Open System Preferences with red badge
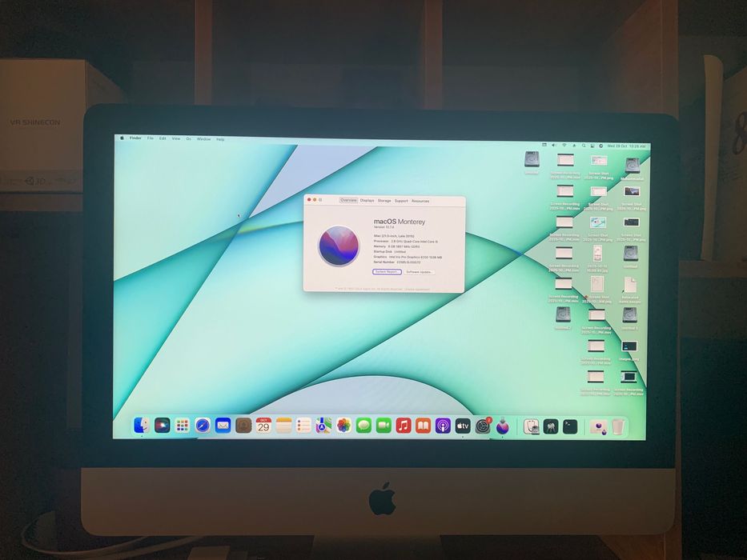The width and height of the screenshot is (747, 560). pos(483,426)
